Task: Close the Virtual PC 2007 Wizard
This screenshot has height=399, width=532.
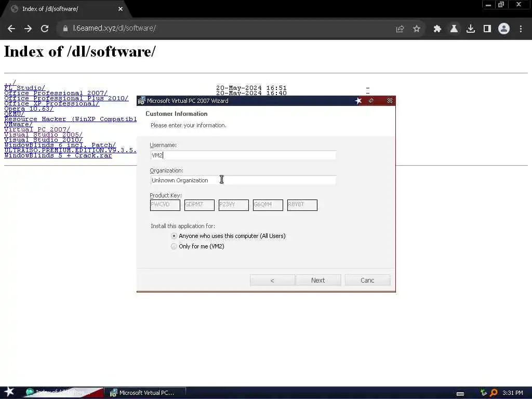Action: pyautogui.click(x=390, y=101)
